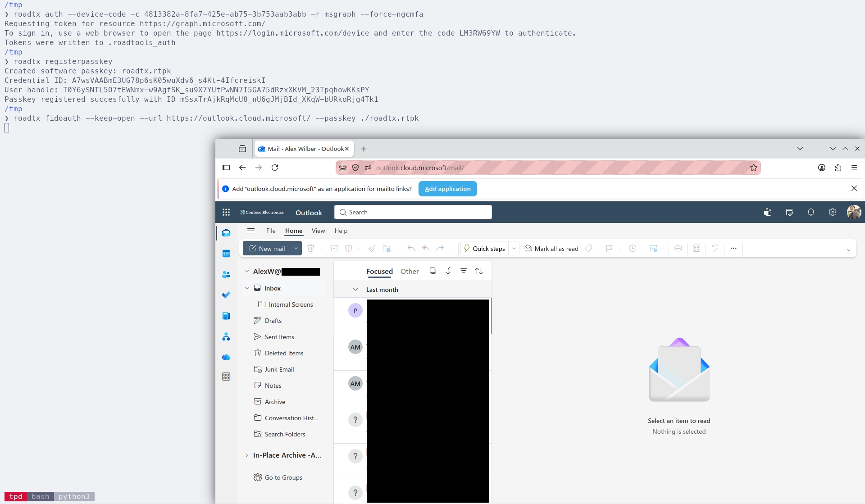Toggle the Firefox sidebar button
The height and width of the screenshot is (504, 865).
[x=226, y=168]
